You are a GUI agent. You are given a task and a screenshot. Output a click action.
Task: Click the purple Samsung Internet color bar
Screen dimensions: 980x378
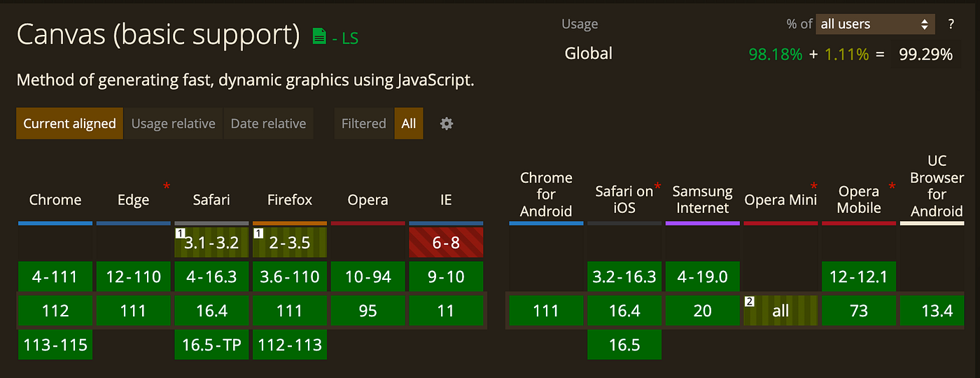point(702,223)
